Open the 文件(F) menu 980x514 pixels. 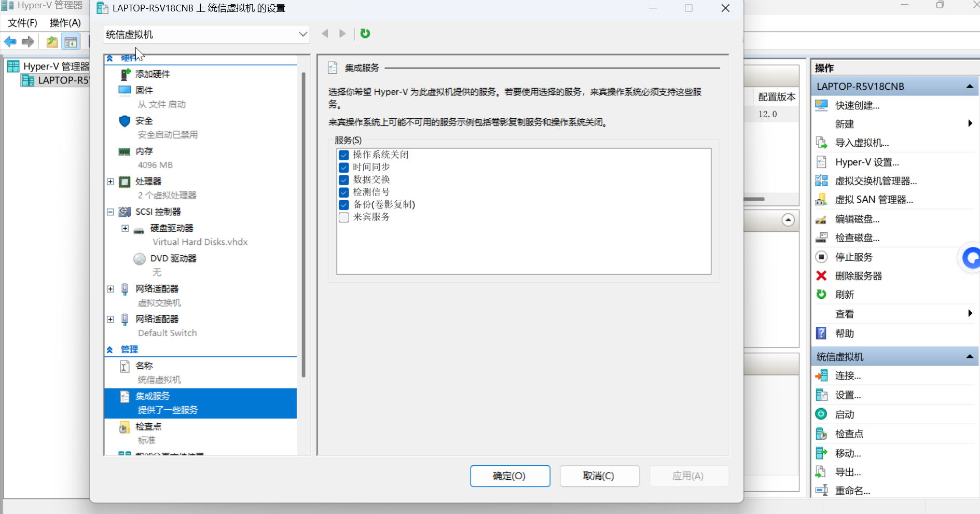(22, 23)
